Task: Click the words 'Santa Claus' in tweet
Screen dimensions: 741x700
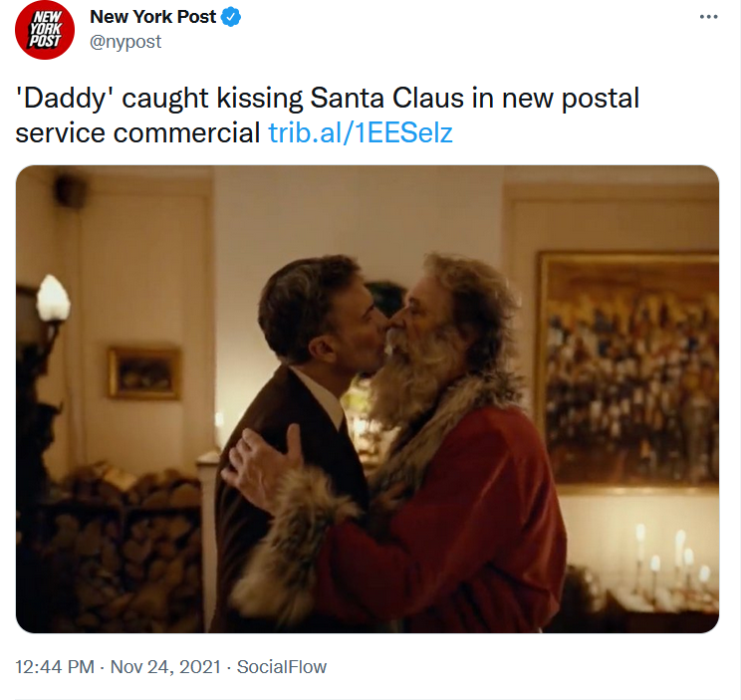Action: coord(387,99)
